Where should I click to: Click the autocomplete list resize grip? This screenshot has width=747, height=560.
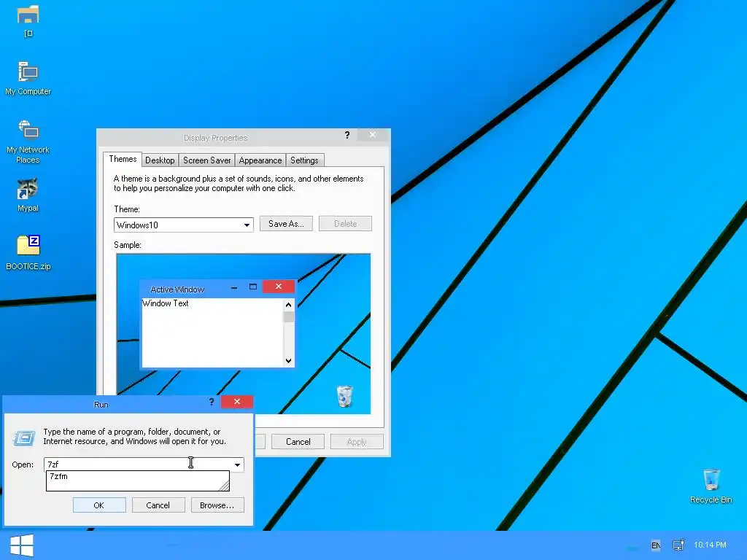224,486
